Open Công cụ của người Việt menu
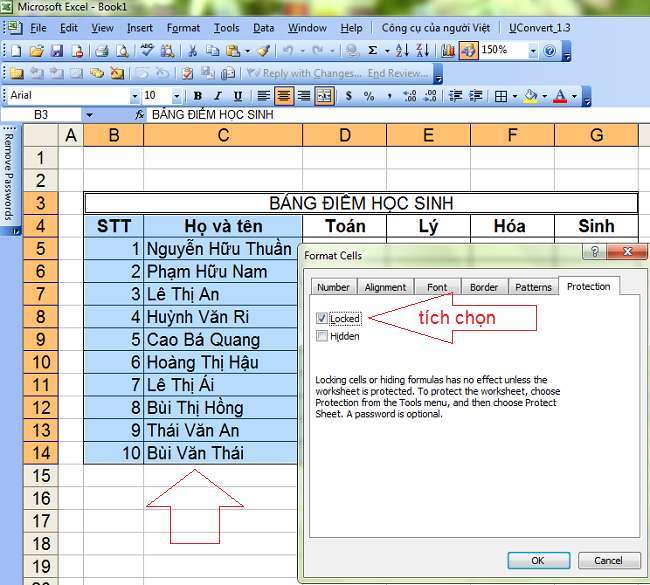This screenshot has height=585, width=650. [x=436, y=28]
